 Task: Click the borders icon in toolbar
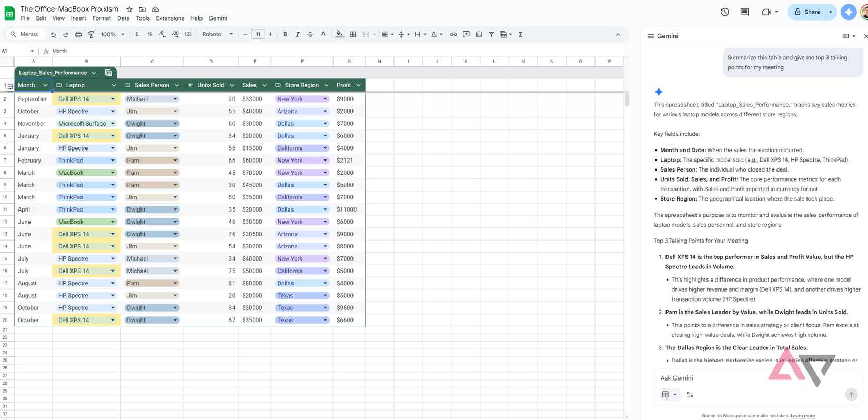[353, 34]
